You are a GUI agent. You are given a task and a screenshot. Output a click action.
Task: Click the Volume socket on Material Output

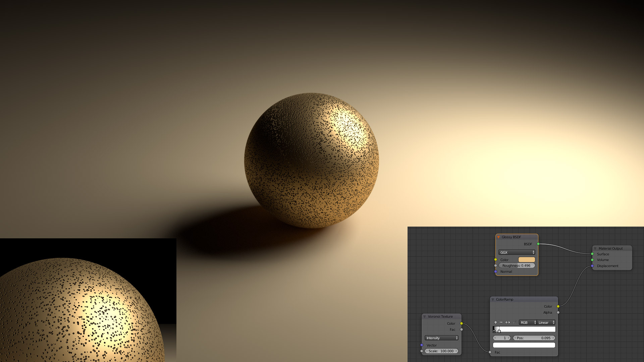pyautogui.click(x=592, y=260)
